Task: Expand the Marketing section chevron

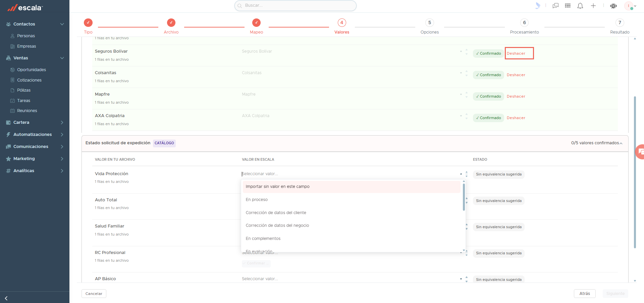Action: coord(62,159)
